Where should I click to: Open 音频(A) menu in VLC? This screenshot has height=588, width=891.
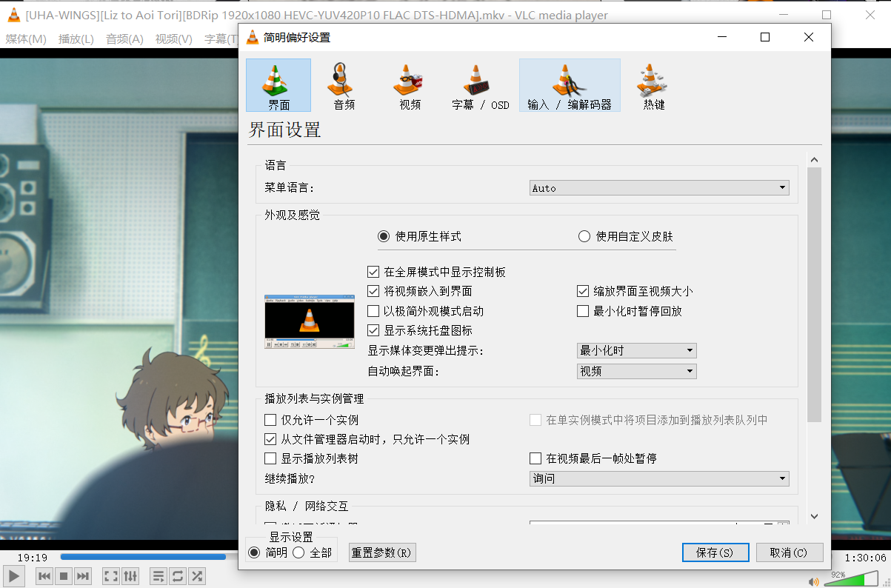(x=124, y=39)
